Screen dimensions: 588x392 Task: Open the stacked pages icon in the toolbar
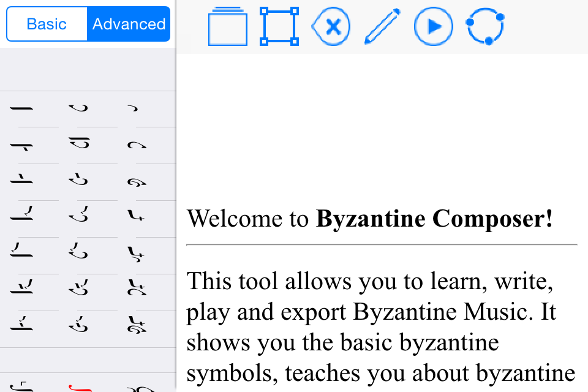[228, 26]
